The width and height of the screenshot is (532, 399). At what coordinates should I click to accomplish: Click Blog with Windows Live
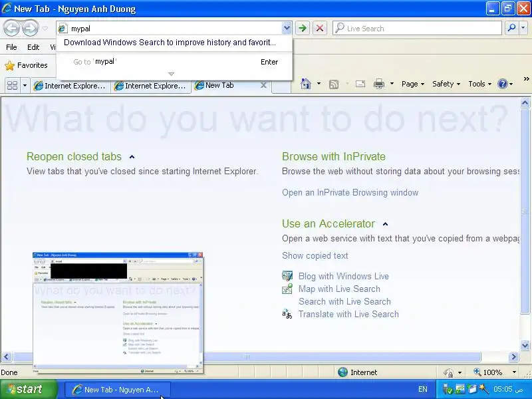tap(343, 276)
